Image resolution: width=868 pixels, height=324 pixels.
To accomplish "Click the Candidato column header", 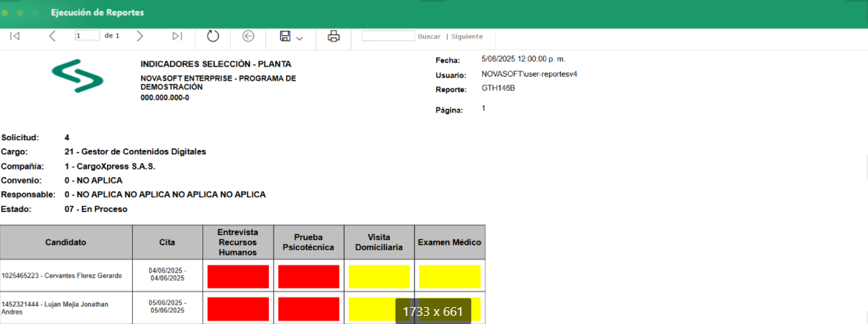I will coord(66,242).
